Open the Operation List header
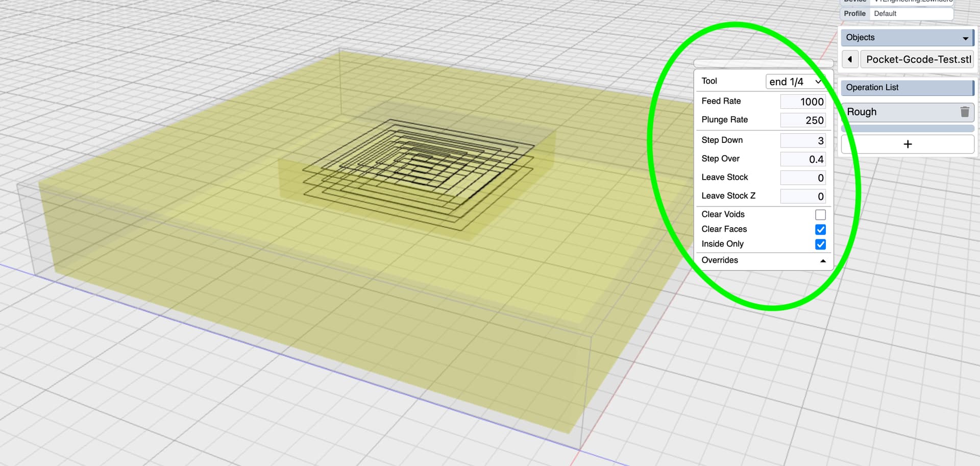 pyautogui.click(x=908, y=87)
